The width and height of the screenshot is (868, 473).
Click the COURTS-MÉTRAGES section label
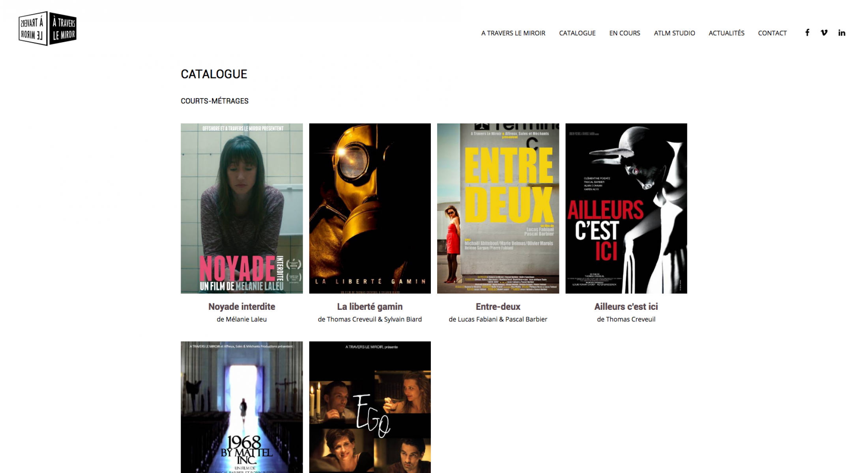click(x=215, y=101)
